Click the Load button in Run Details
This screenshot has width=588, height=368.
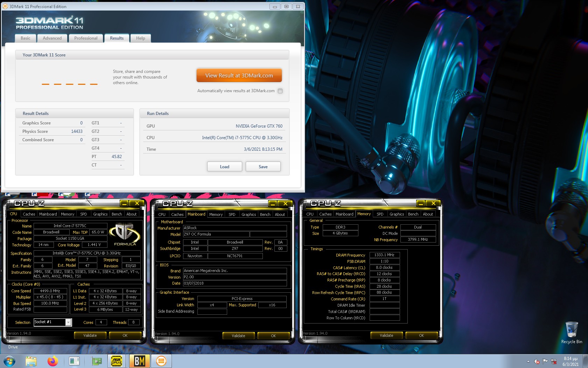point(225,166)
